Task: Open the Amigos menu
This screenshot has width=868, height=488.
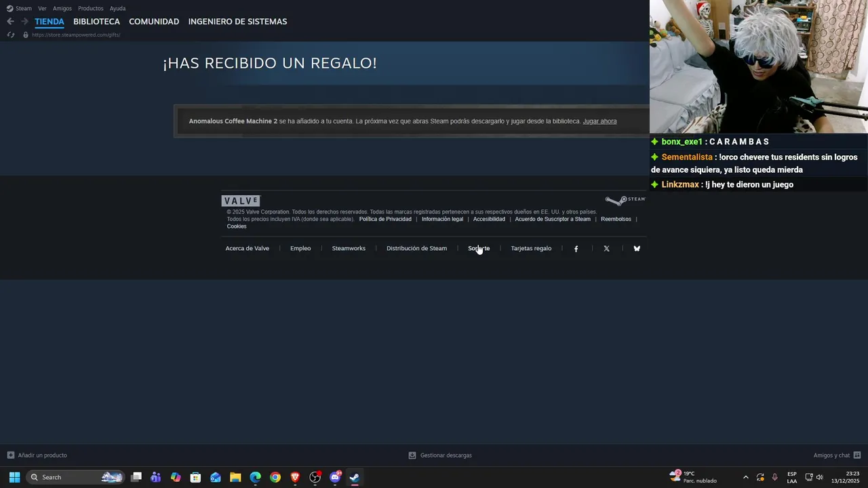Action: tap(62, 8)
